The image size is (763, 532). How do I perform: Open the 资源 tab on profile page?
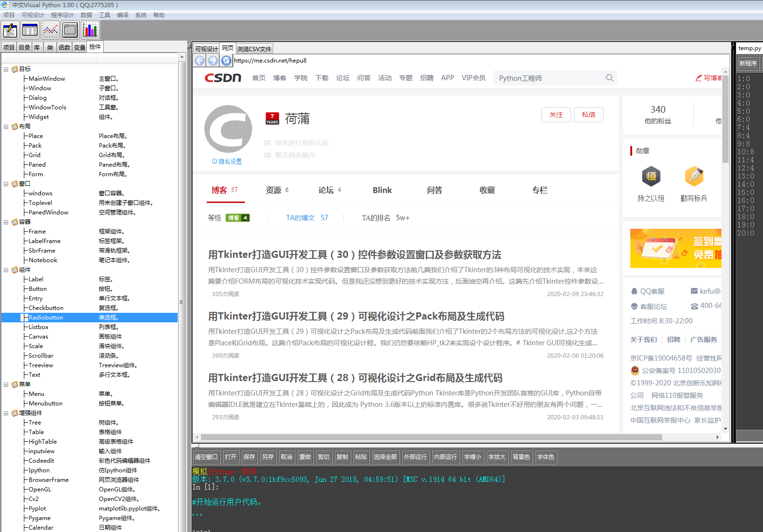point(277,190)
